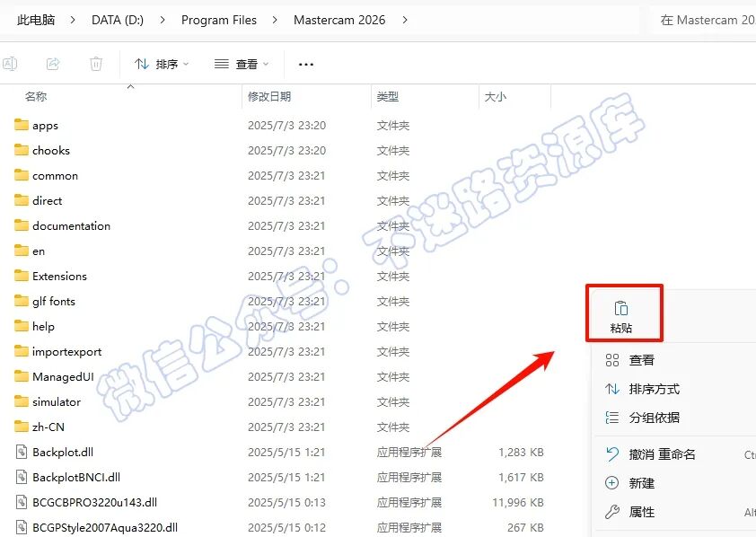Click the folder name simulator
The height and width of the screenshot is (537, 756).
click(57, 401)
